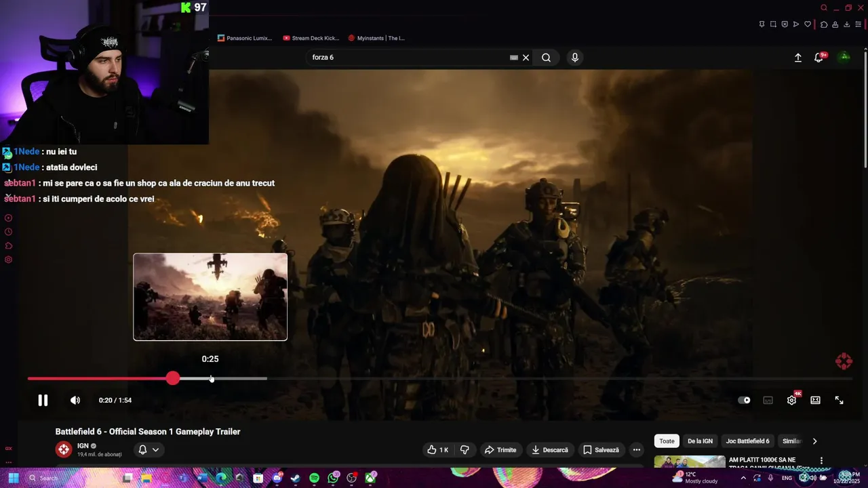This screenshot has width=868, height=488.
Task: Run search with magnifier button
Action: point(546,58)
